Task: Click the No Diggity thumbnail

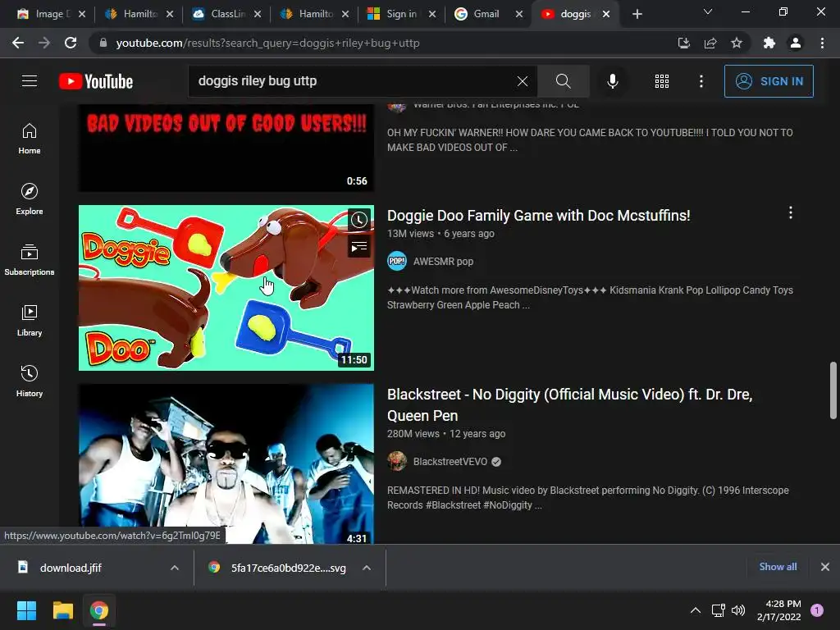Action: 226,463
